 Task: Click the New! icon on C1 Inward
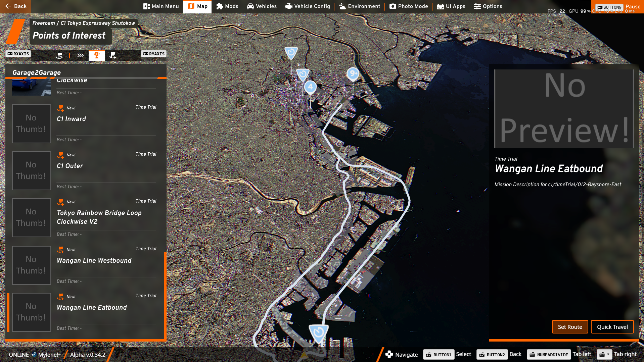[x=60, y=108]
